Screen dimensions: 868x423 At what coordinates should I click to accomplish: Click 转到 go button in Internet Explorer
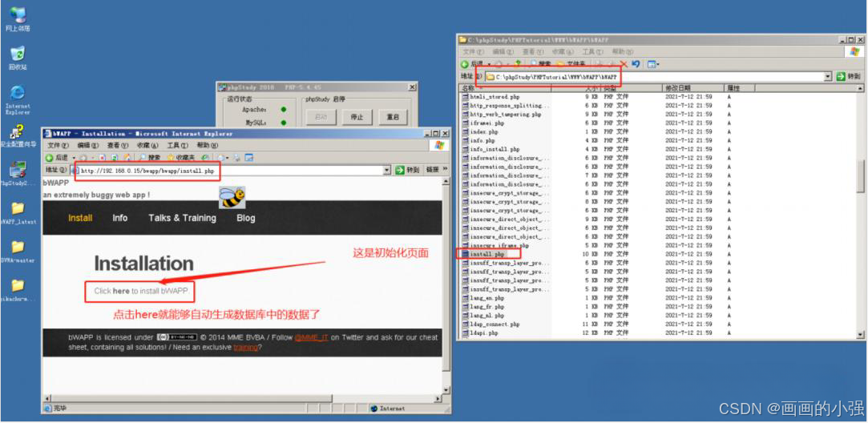(x=409, y=171)
